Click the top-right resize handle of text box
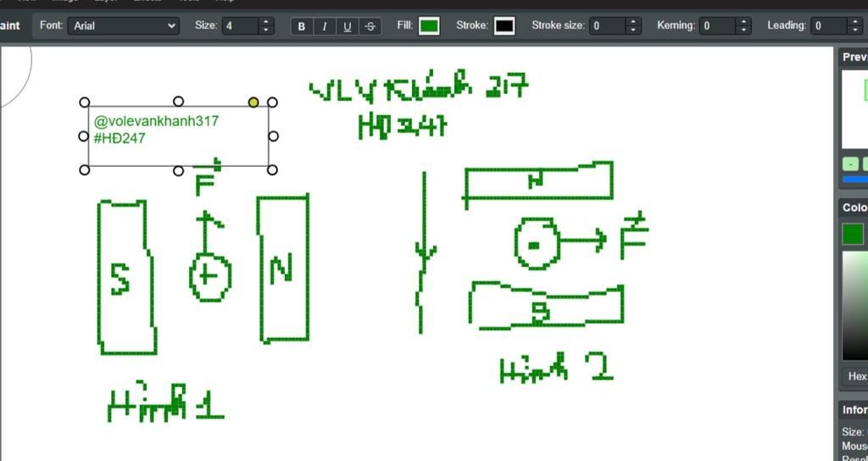Viewport: 868px width, 461px height. [272, 103]
